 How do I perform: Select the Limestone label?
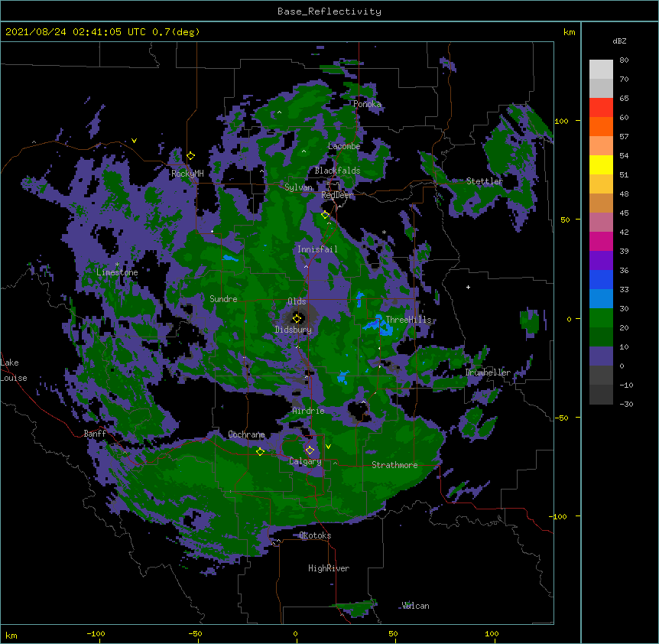[x=117, y=272]
